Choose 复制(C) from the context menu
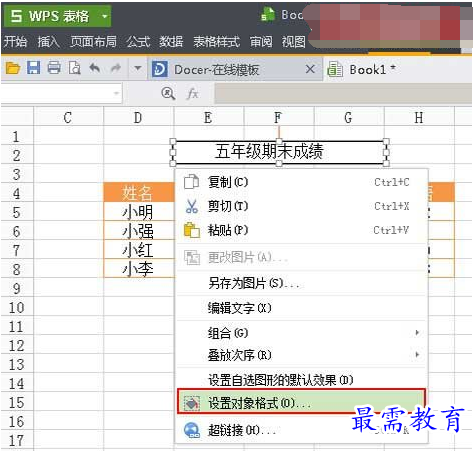The width and height of the screenshot is (473, 451). [x=301, y=182]
